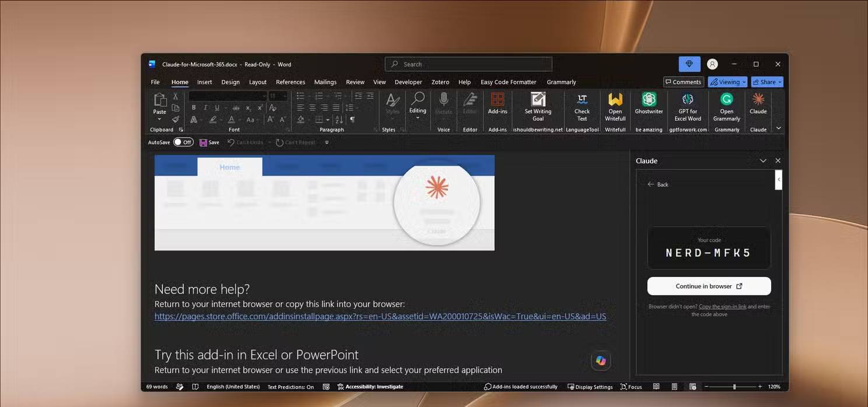Click the Copy icon in Clipboard group
Screen dimensions: 868x407
click(176, 108)
